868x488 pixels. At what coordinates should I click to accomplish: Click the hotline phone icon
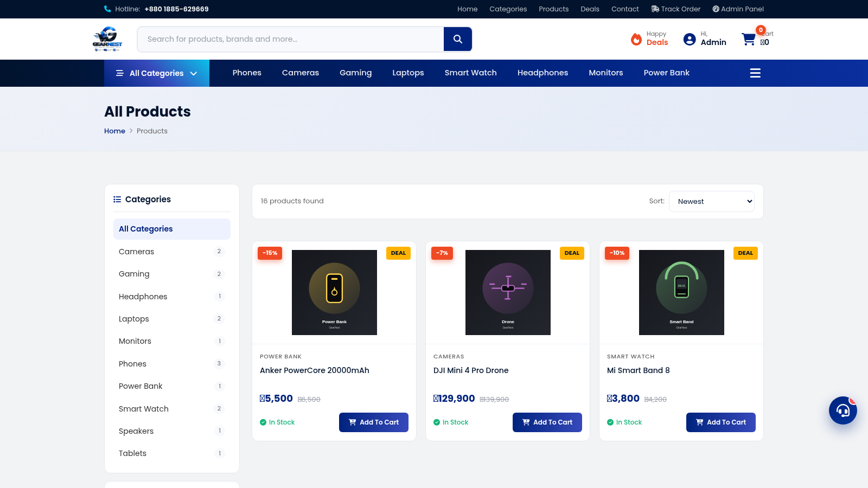coord(107,9)
